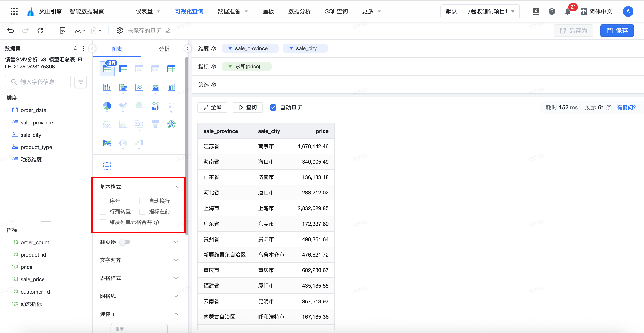Viewport: 644px width, 333px height.
Task: Go to 数据分析 in navigation
Action: coord(299,11)
